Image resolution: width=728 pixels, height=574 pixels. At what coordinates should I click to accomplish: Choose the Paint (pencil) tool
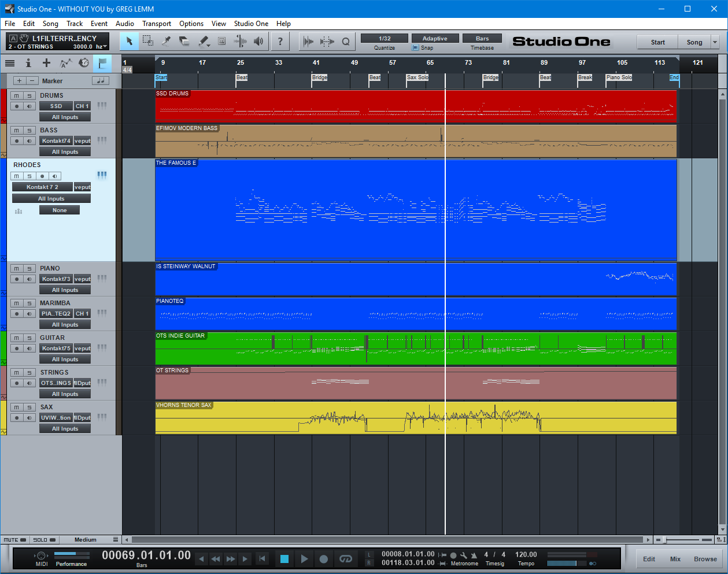(204, 41)
